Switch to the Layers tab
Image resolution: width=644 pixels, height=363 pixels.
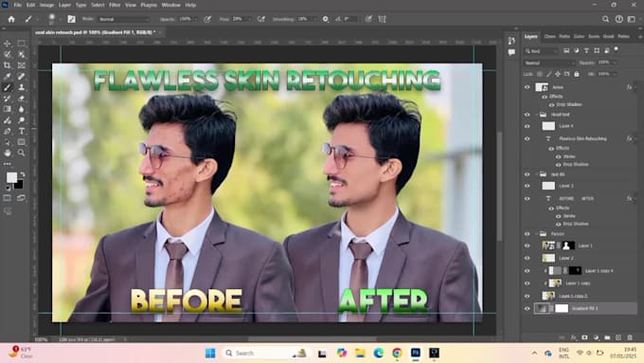click(x=531, y=36)
